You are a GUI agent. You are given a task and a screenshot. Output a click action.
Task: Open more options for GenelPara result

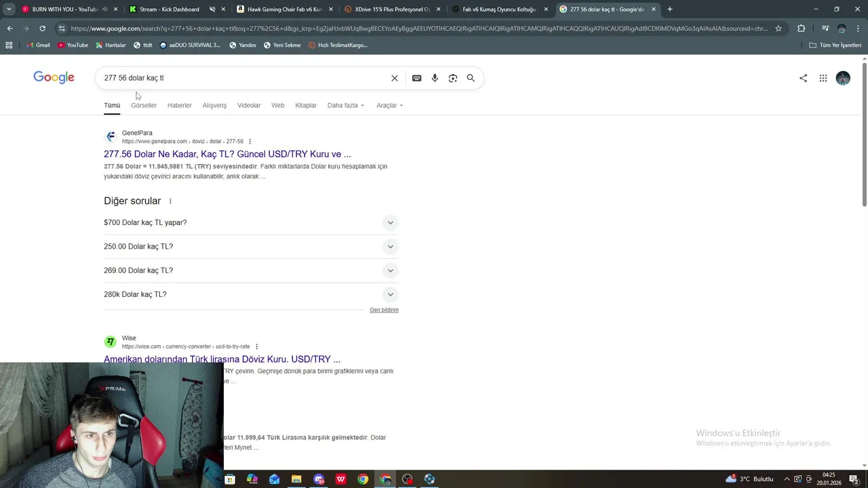coord(250,142)
